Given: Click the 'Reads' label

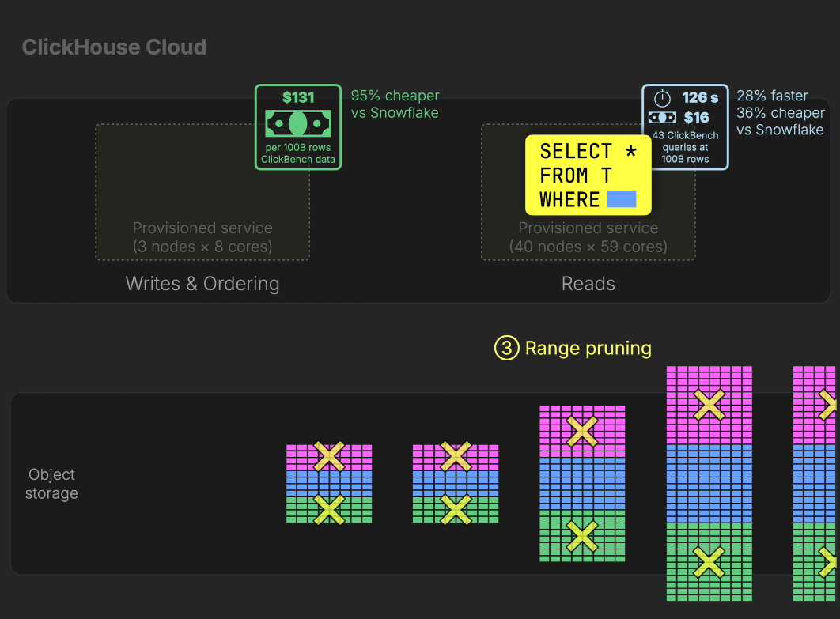Looking at the screenshot, I should click(588, 283).
